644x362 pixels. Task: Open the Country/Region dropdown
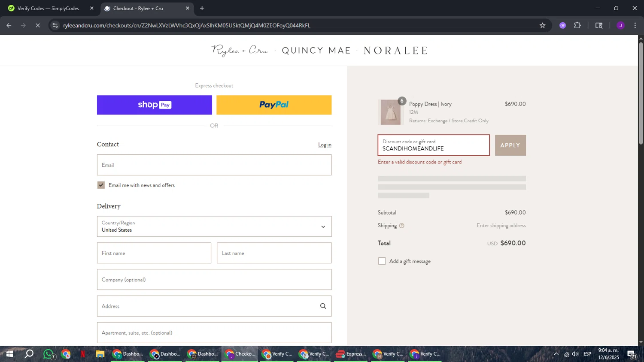tap(214, 226)
